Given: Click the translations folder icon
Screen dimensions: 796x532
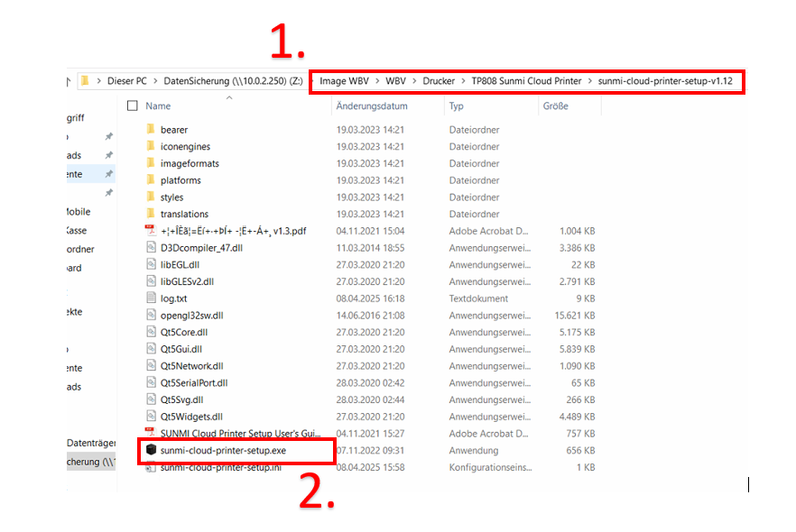Looking at the screenshot, I should point(151,214).
